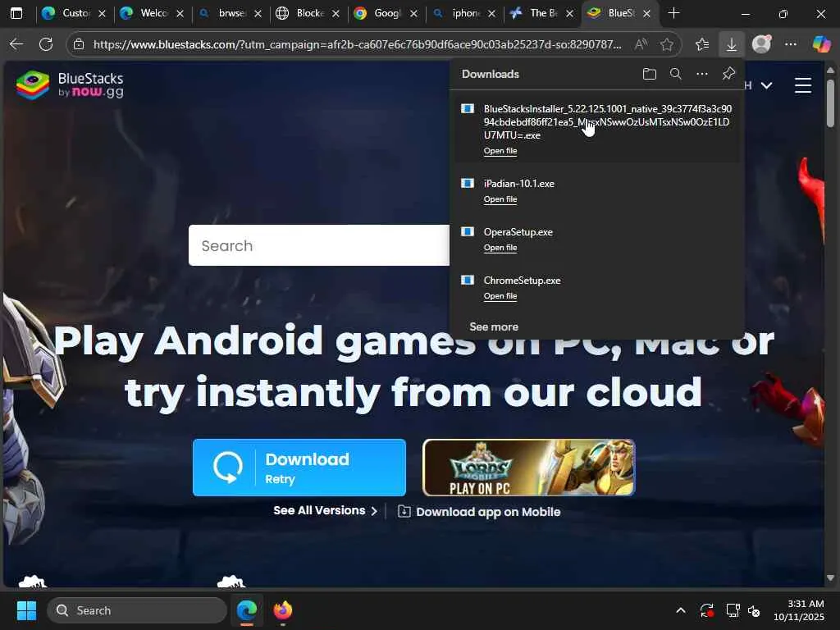This screenshot has height=630, width=840.
Task: Click the BlueStacks logo
Action: click(x=70, y=85)
